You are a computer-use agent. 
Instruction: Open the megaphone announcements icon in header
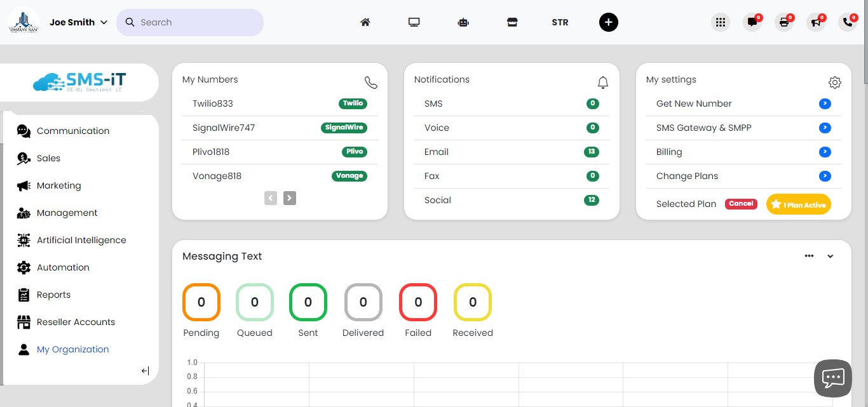point(815,22)
